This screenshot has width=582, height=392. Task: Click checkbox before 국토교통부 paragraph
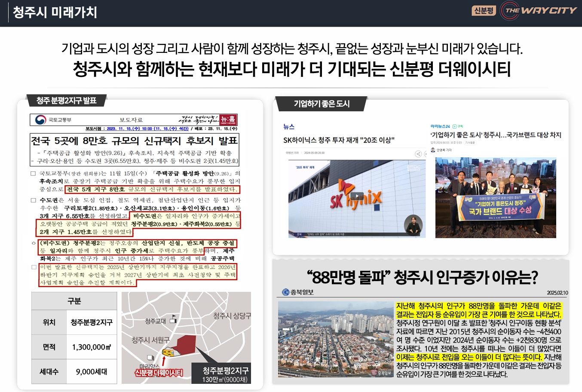34,174
